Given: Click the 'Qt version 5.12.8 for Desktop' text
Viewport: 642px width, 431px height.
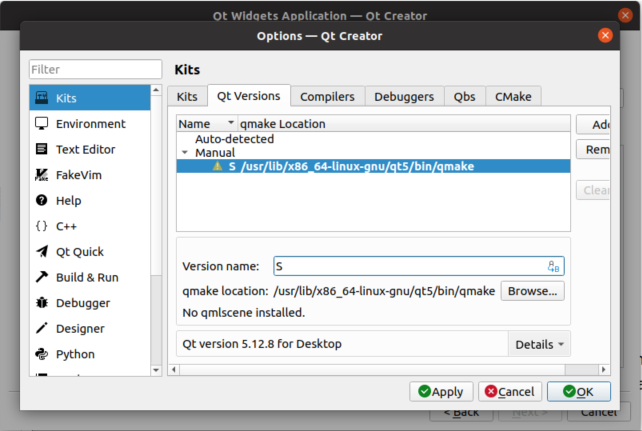Looking at the screenshot, I should (262, 344).
